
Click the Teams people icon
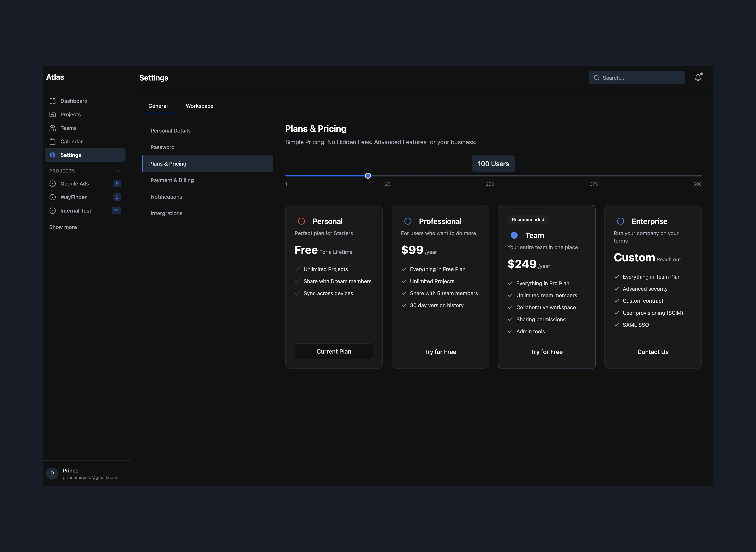(x=52, y=128)
